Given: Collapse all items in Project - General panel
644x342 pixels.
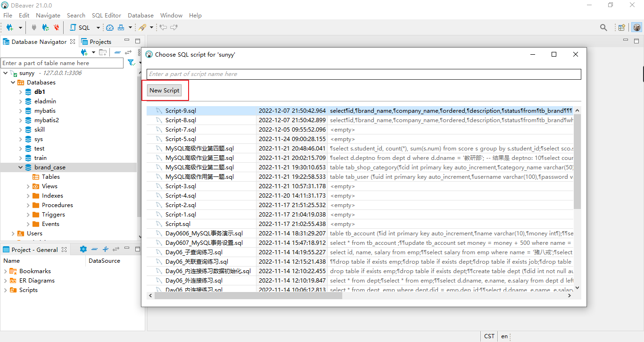Looking at the screenshot, I should 95,249.
